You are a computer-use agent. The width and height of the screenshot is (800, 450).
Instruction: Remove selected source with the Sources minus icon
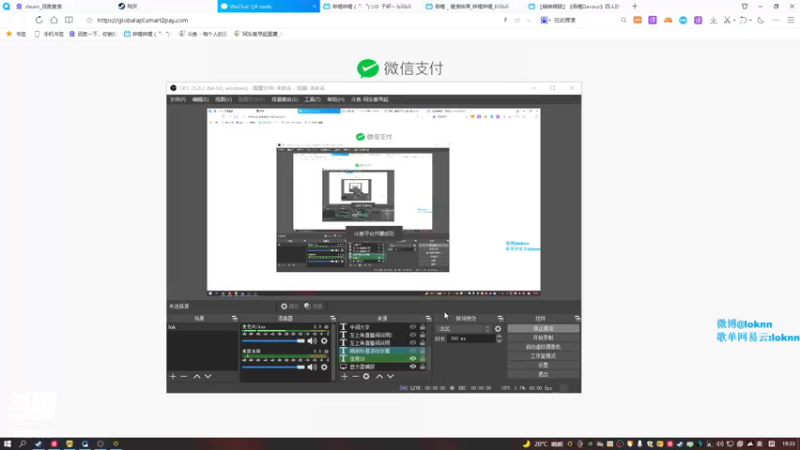coord(355,377)
